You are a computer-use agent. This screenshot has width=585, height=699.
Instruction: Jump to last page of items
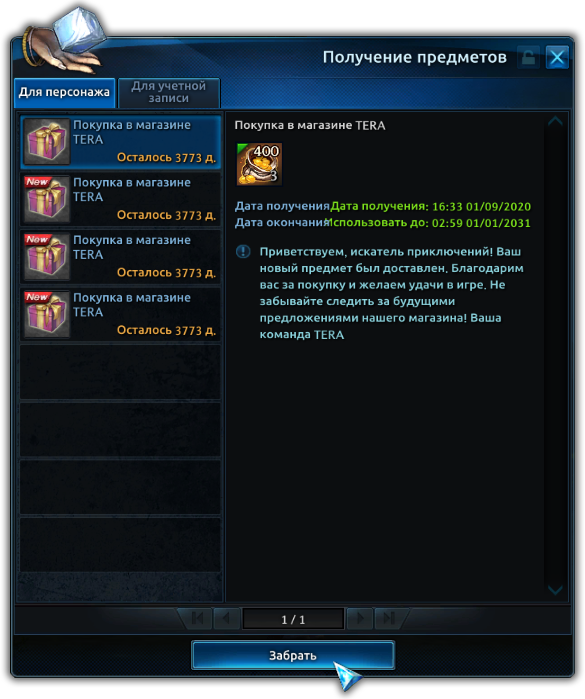tap(389, 618)
